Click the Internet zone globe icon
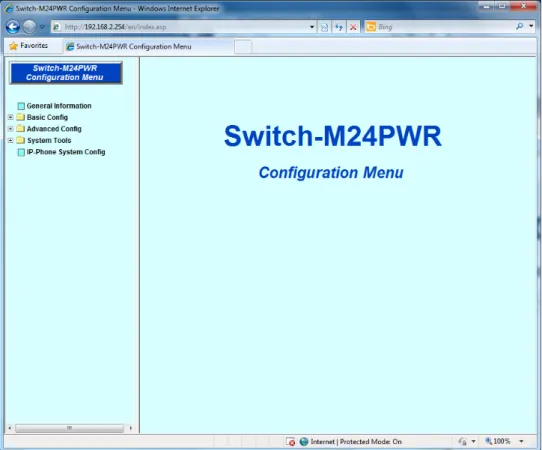This screenshot has width=542, height=450. [304, 441]
